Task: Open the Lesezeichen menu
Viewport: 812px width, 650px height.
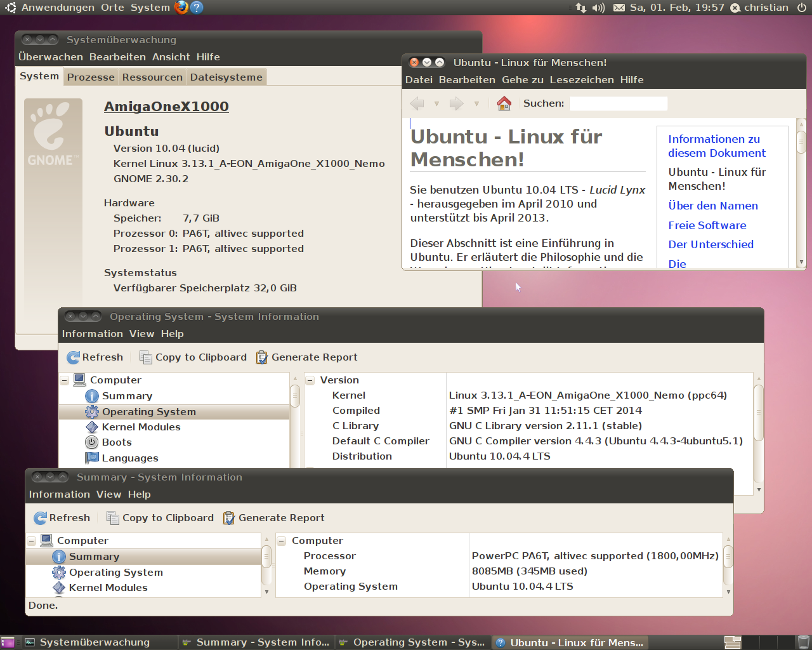Action: pyautogui.click(x=581, y=80)
